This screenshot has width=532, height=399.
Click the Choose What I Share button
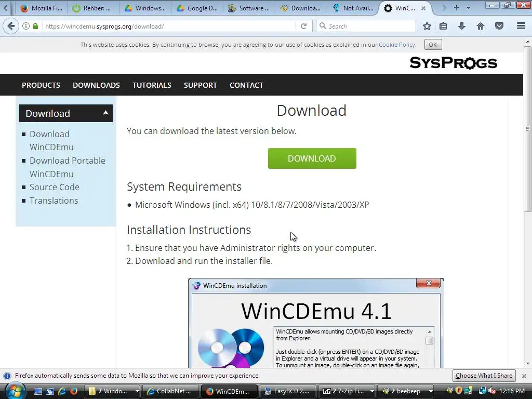(x=484, y=376)
